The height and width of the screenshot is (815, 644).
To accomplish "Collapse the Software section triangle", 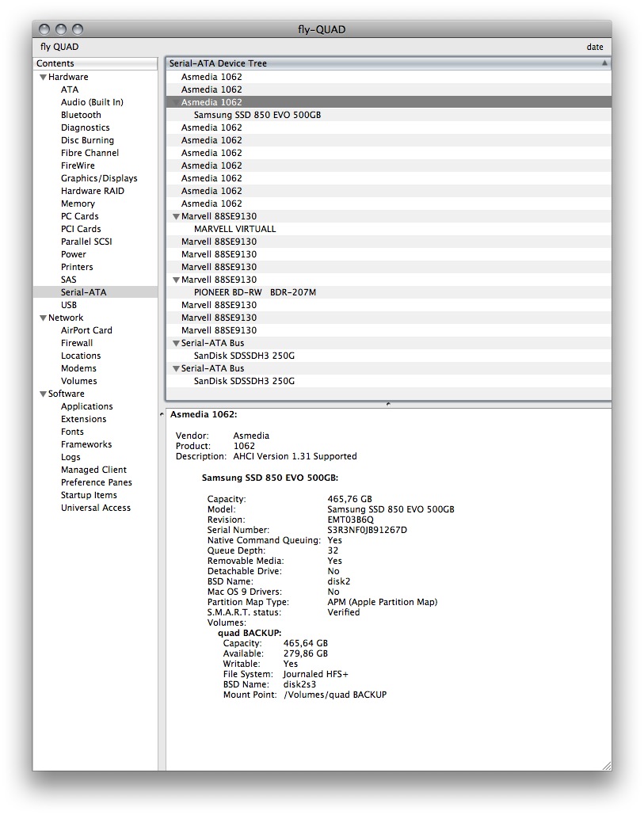I will tap(43, 394).
